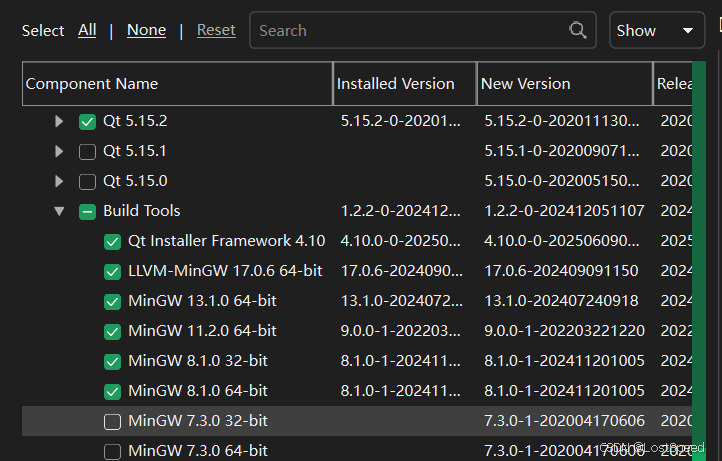Select the Qt 5.15.0 row label
The width and height of the screenshot is (722, 461).
click(135, 181)
